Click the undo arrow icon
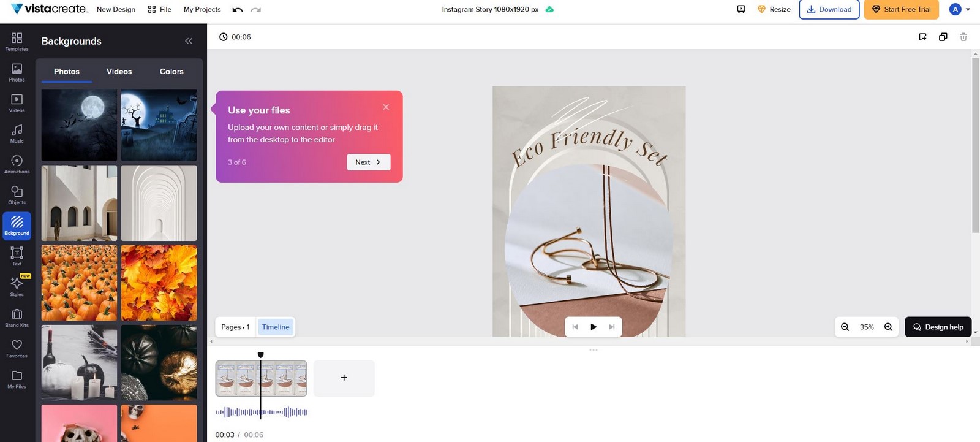The height and width of the screenshot is (442, 980). [x=238, y=9]
